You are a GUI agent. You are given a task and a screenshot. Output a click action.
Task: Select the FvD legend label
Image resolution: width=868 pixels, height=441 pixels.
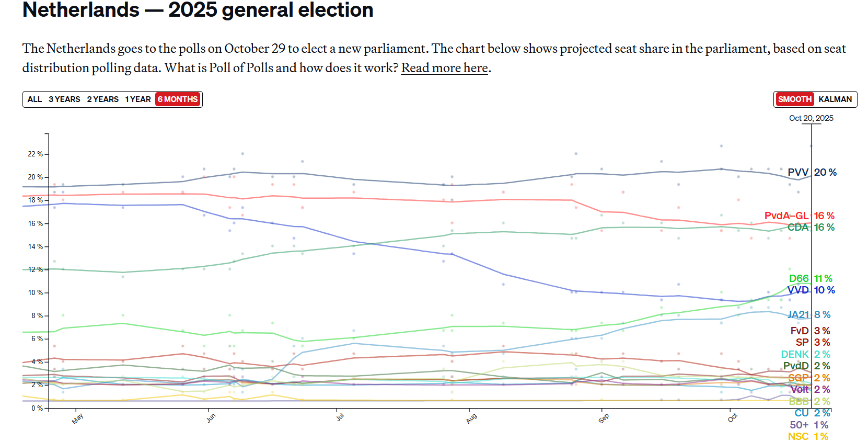[x=799, y=331]
